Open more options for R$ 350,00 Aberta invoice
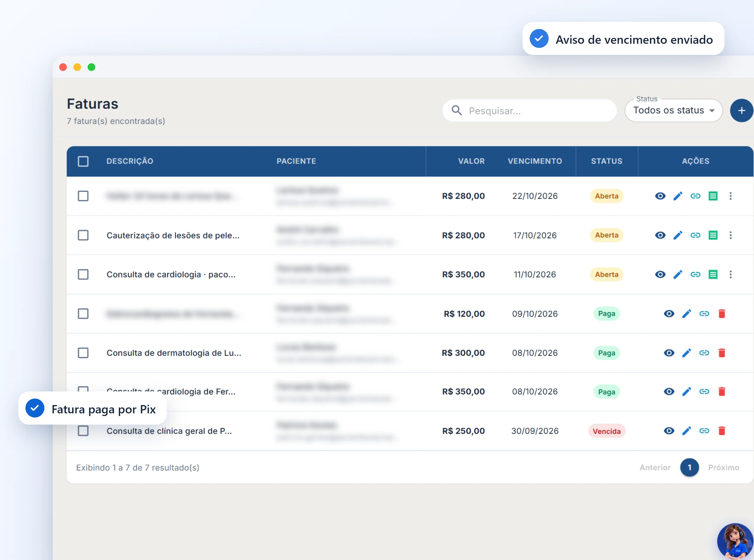Screen dimensions: 754x560 click(731, 275)
